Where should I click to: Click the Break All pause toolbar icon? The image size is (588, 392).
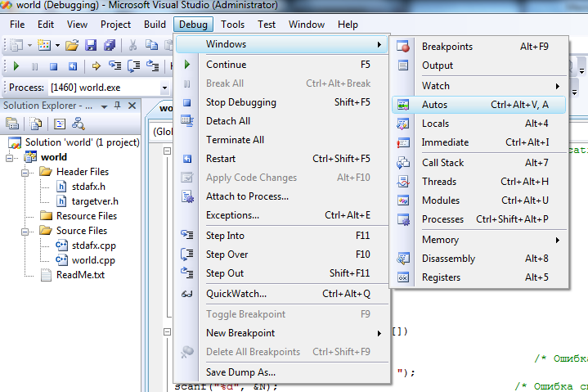(34, 66)
